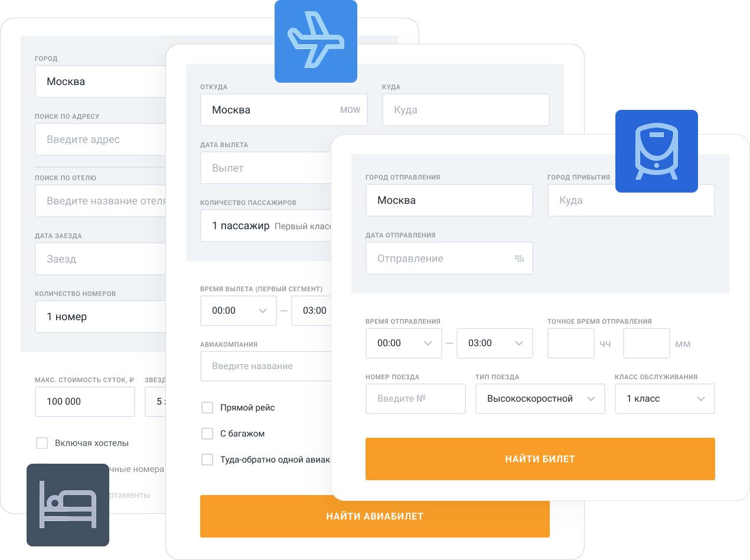This screenshot has height=560, width=750.
Task: Open train departure end time 03:00 dropdown
Action: click(494, 343)
